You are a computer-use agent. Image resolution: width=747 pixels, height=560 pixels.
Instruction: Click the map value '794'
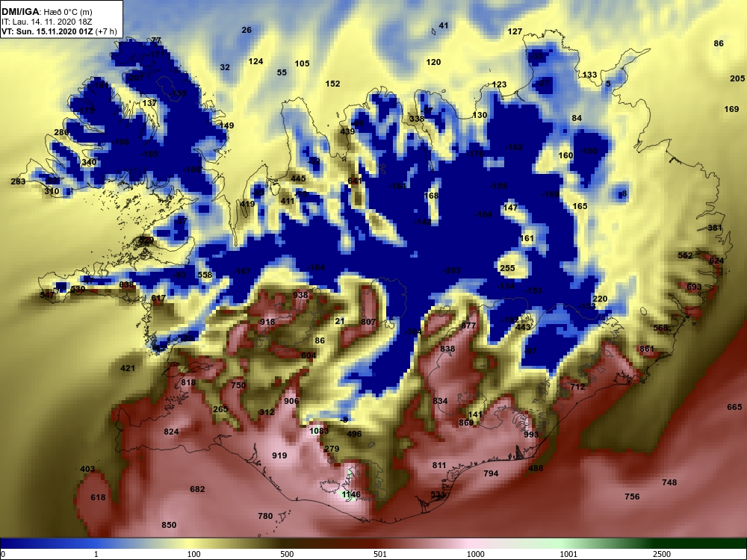(491, 473)
